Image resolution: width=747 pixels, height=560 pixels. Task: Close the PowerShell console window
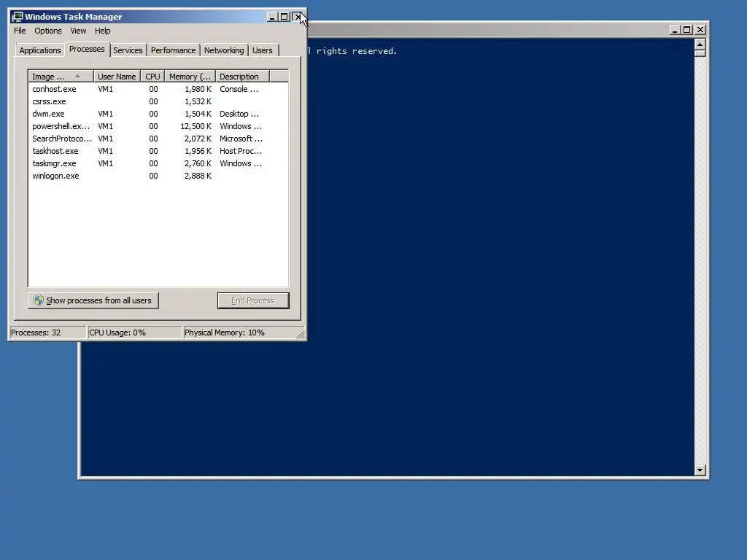click(x=700, y=29)
